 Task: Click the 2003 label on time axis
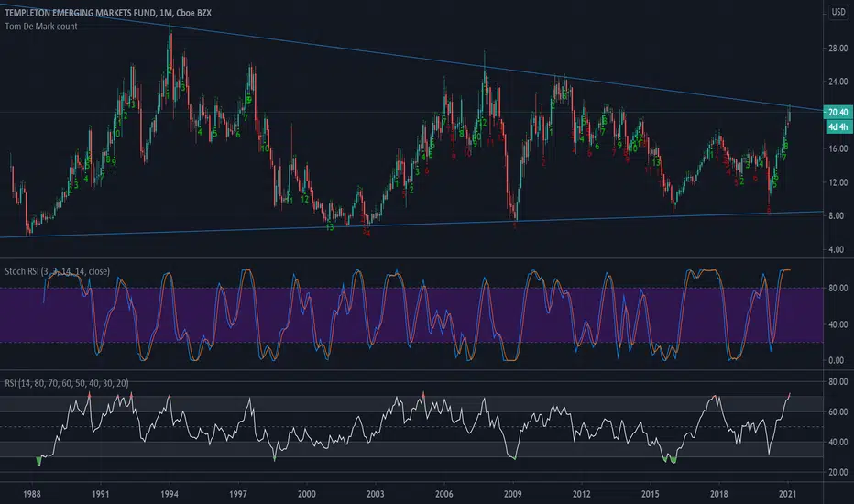tap(375, 494)
